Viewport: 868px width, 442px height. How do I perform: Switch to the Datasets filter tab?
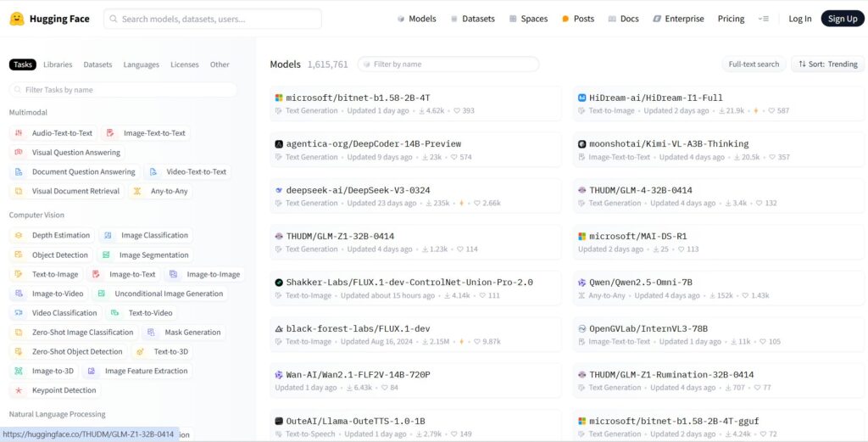tap(97, 64)
